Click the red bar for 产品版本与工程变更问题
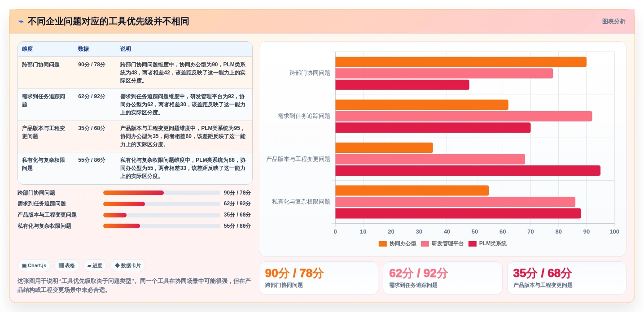644x312 pixels. [468, 170]
